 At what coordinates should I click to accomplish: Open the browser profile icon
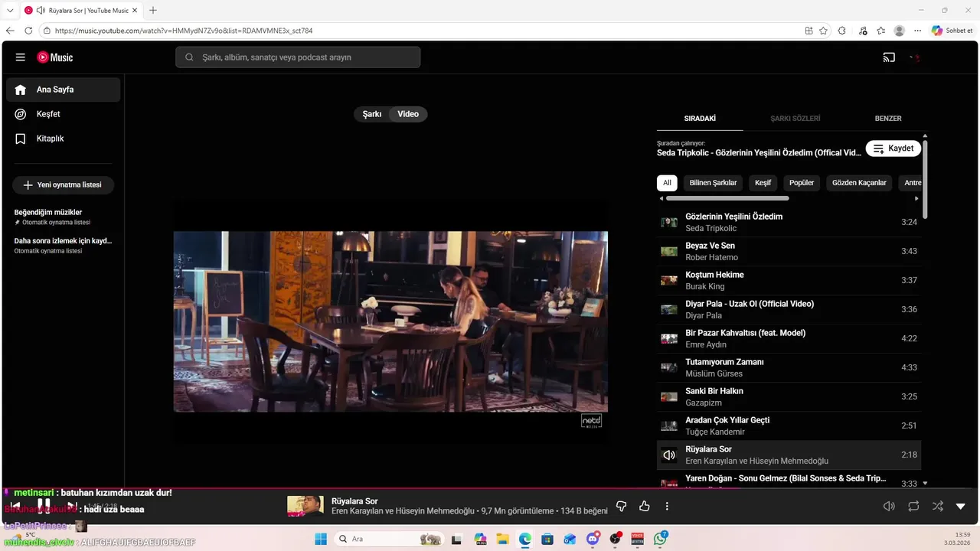pos(900,31)
